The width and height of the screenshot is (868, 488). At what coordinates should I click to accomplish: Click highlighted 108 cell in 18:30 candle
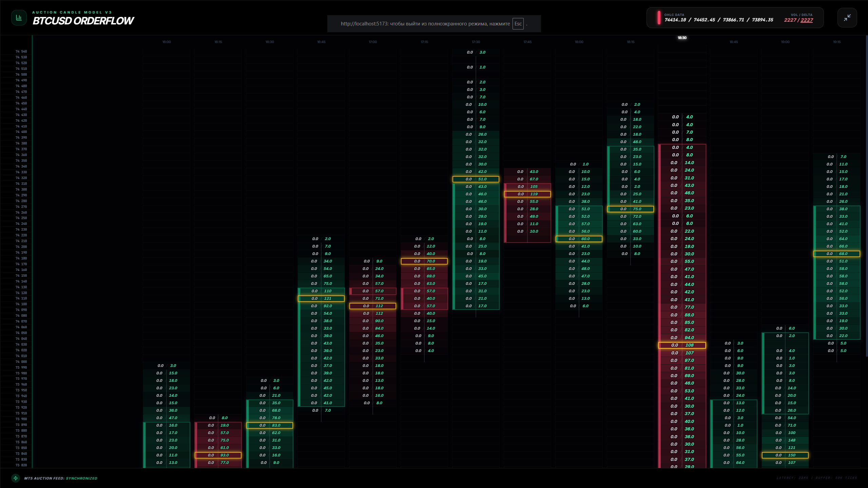pyautogui.click(x=682, y=345)
